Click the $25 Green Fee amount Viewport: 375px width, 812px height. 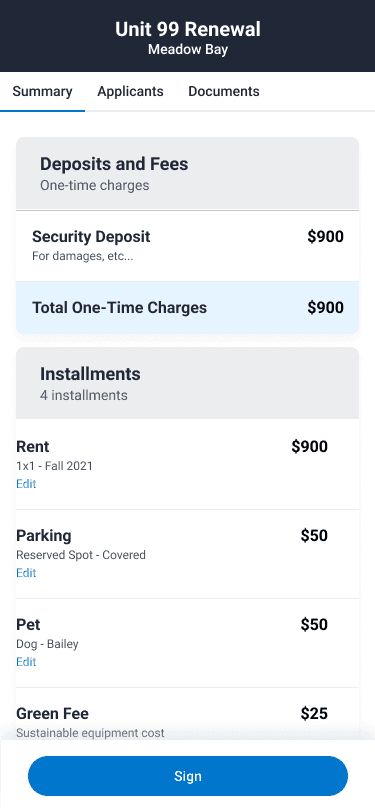click(314, 714)
